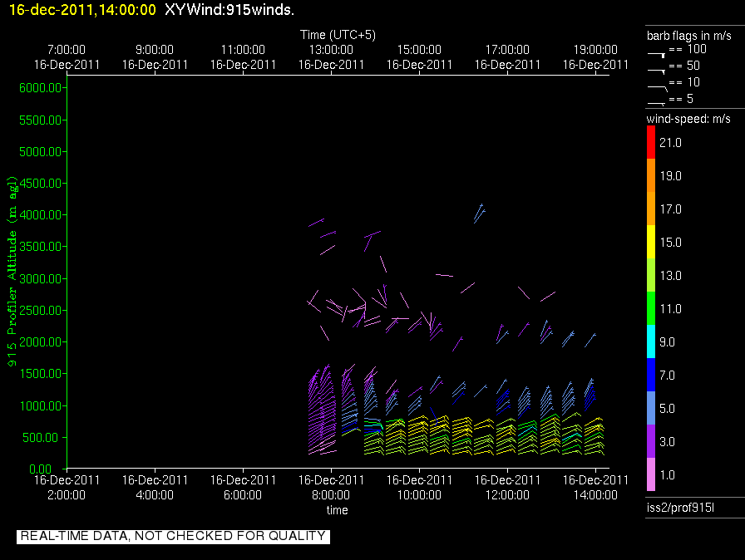Image resolution: width=745 pixels, height=560 pixels.
Task: Click the 21.0 wind-speed scale value
Action: (x=670, y=143)
